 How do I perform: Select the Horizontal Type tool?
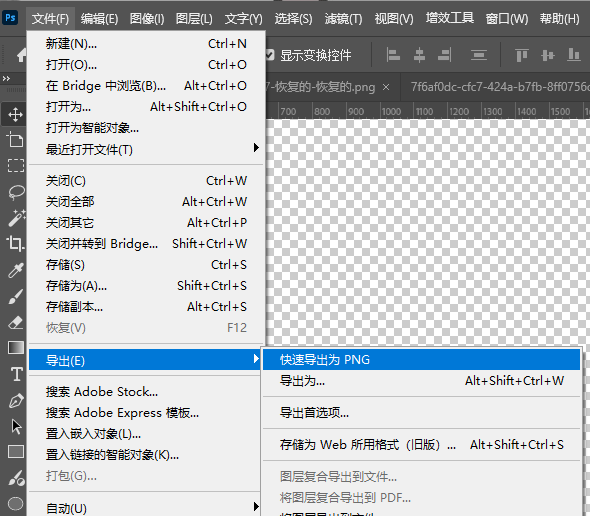[x=17, y=374]
